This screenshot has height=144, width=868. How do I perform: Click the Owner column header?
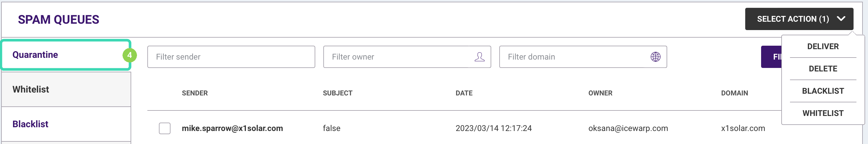coord(600,93)
